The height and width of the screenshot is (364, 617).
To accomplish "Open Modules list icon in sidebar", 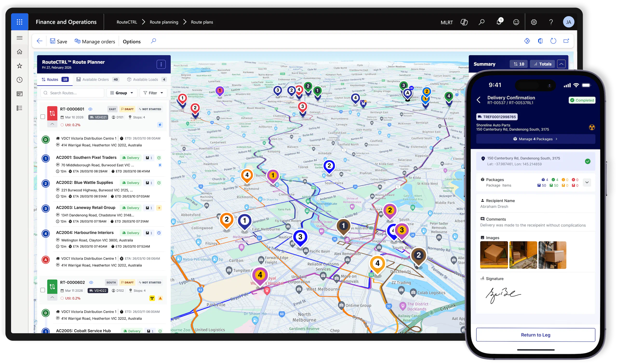I will 20,108.
